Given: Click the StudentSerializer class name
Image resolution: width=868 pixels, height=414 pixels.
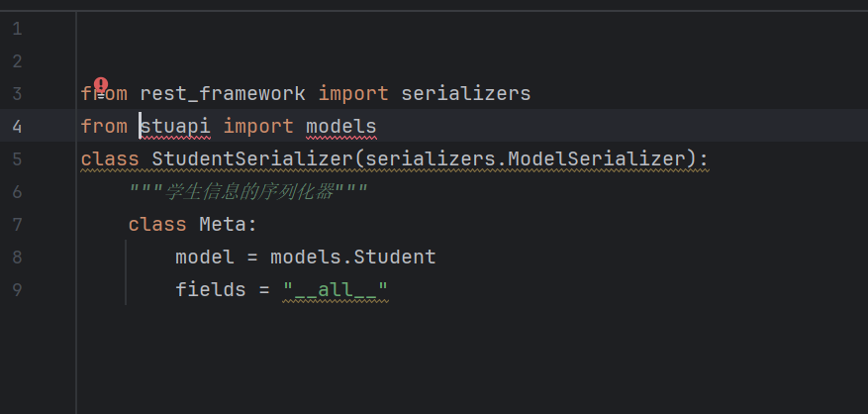Looking at the screenshot, I should (252, 159).
